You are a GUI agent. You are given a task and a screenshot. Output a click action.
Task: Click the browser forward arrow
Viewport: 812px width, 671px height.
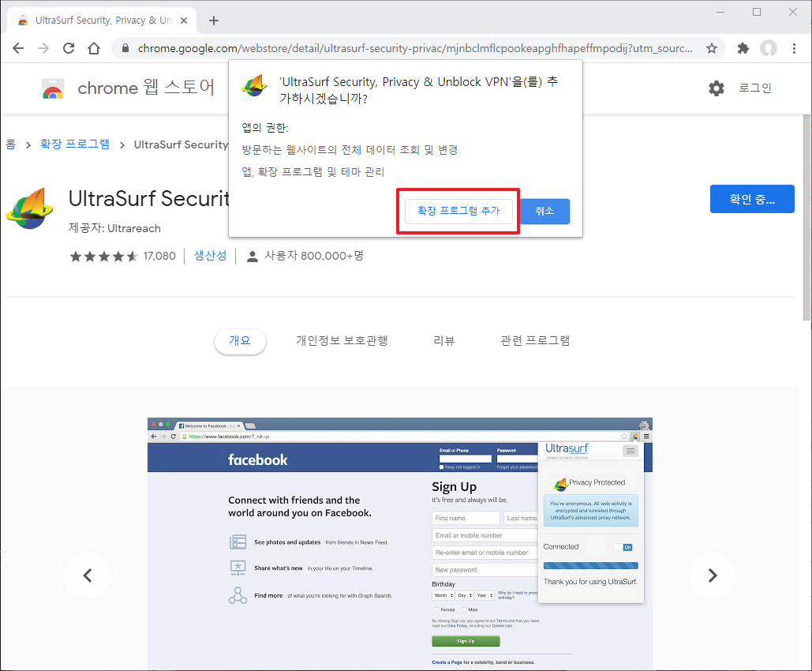(x=43, y=48)
